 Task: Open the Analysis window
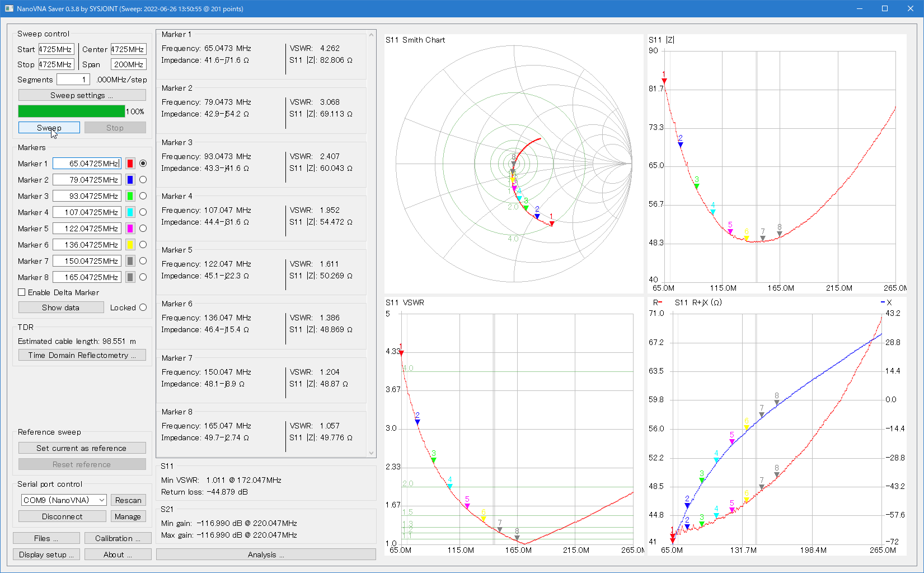266,555
